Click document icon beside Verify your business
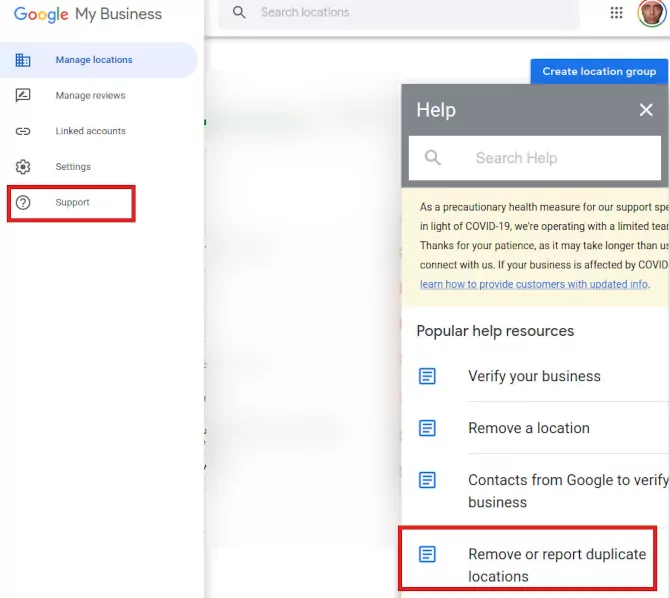 coord(427,376)
